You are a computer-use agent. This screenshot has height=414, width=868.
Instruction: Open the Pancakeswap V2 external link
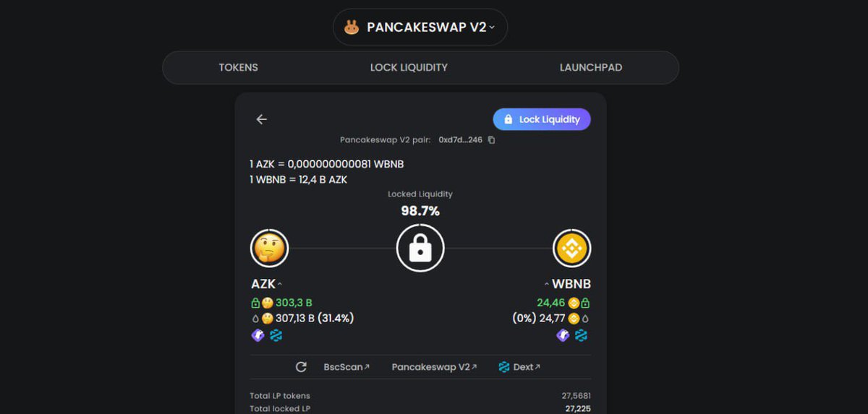pos(435,367)
